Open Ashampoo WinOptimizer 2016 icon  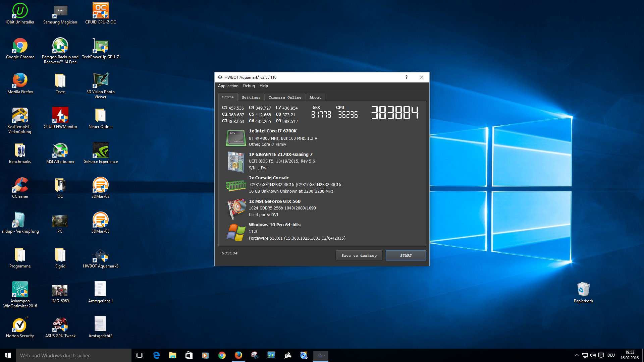pos(20,295)
